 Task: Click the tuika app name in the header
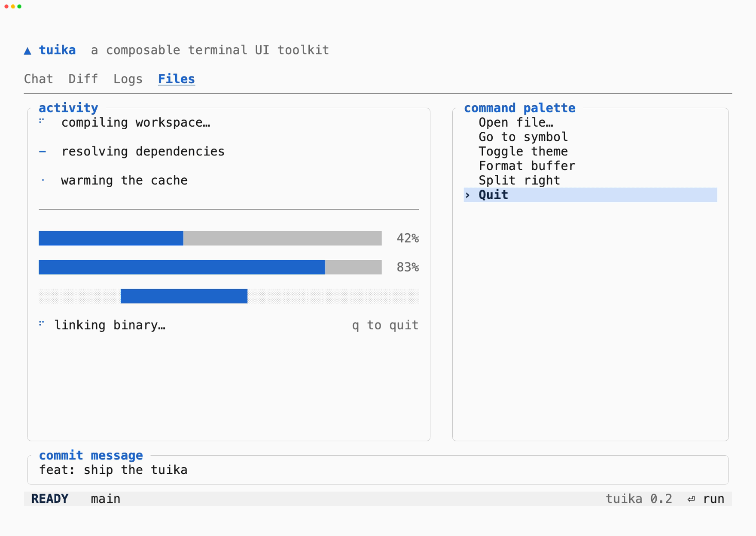click(x=57, y=50)
